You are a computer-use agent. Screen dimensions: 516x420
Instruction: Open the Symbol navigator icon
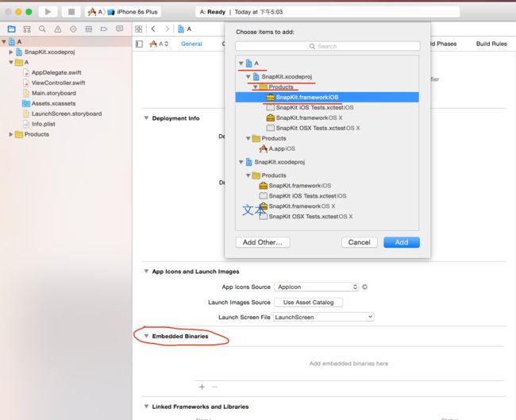(27, 29)
